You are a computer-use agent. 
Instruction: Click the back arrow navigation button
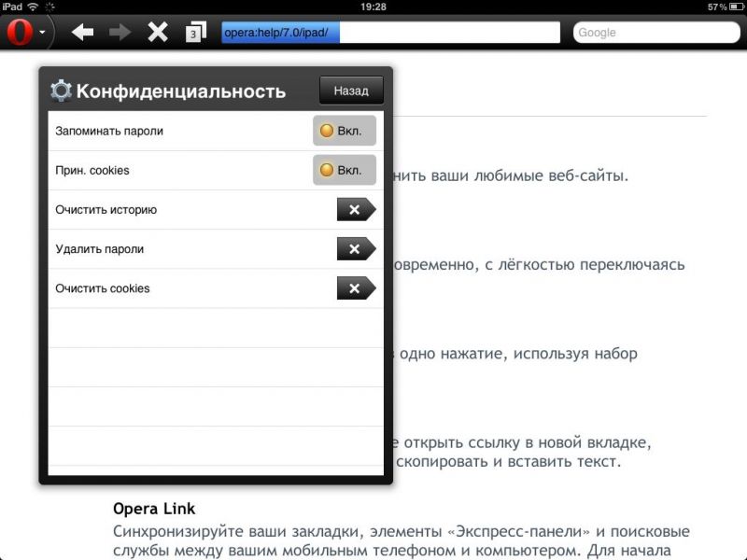(x=83, y=33)
